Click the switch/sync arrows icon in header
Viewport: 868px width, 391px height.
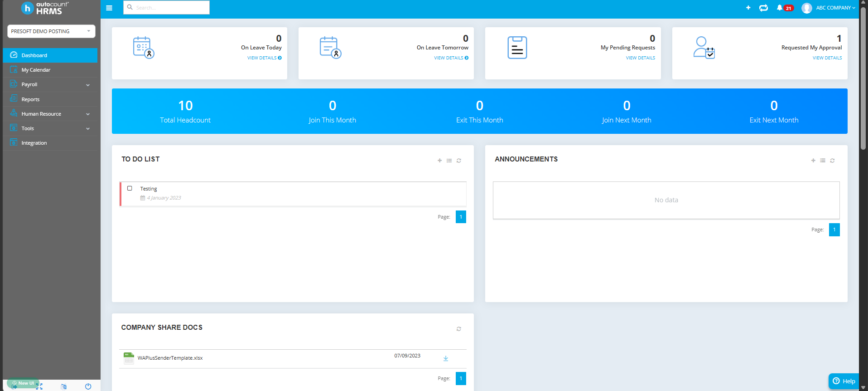pos(764,8)
